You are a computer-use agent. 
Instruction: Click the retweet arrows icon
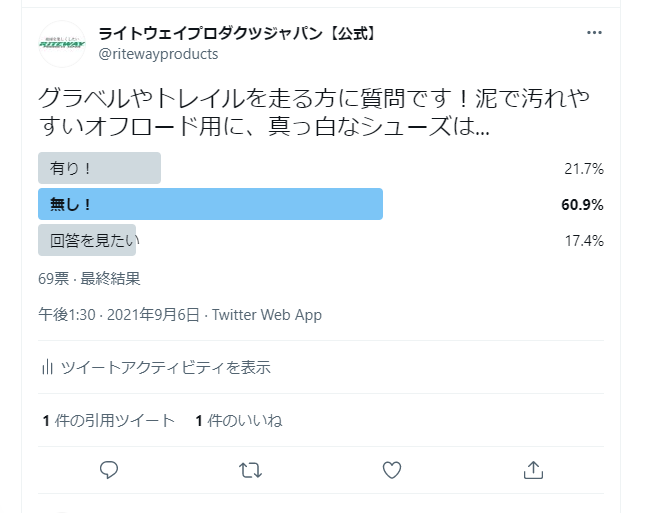coord(251,470)
